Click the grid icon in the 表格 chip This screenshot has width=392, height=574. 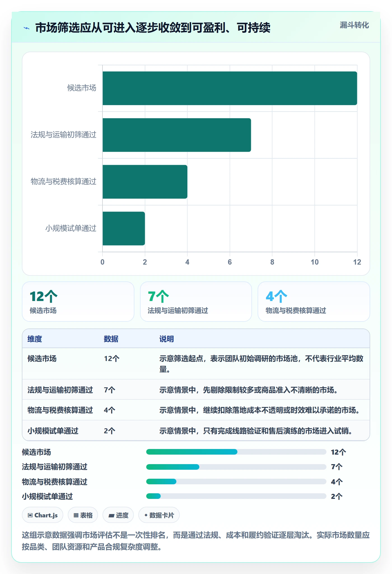(76, 515)
